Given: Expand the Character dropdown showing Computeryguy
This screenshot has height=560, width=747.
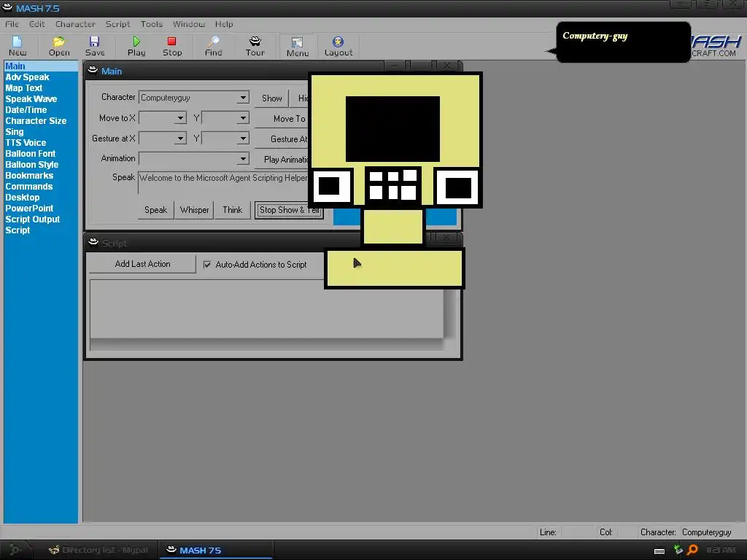Looking at the screenshot, I should click(243, 98).
